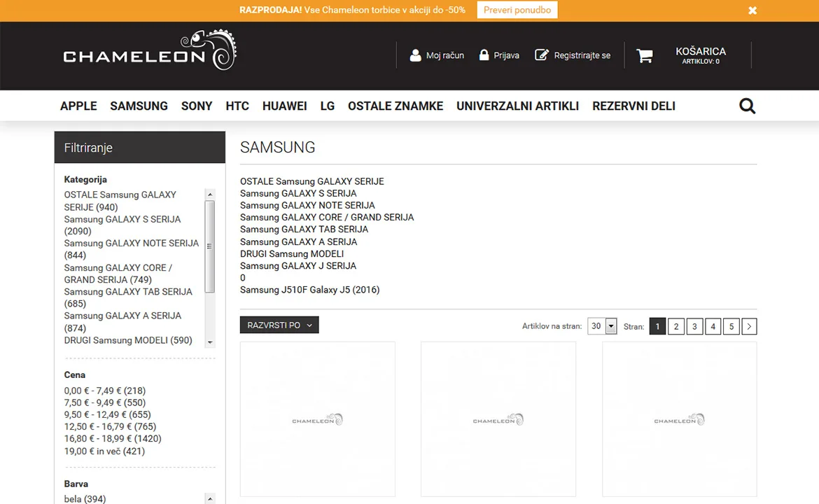Filter price 9,50 € - 12,49 € (655)
819x504 pixels.
pos(108,414)
